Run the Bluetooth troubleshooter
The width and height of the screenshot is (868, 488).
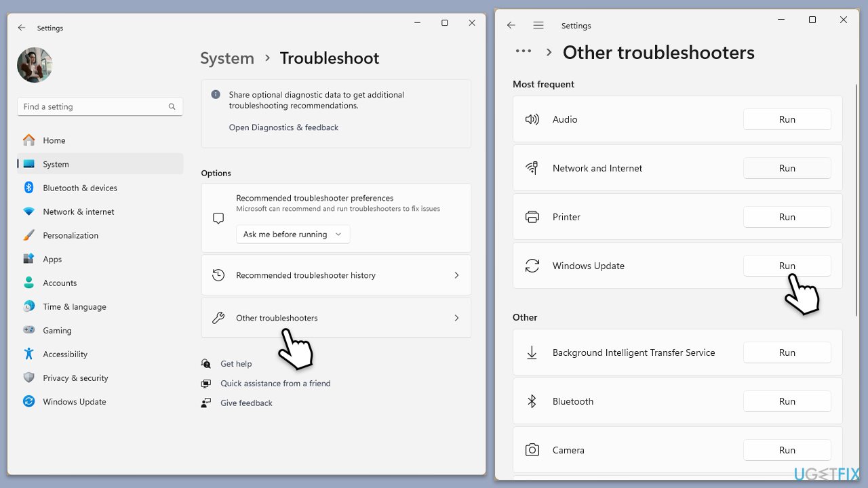coord(787,401)
